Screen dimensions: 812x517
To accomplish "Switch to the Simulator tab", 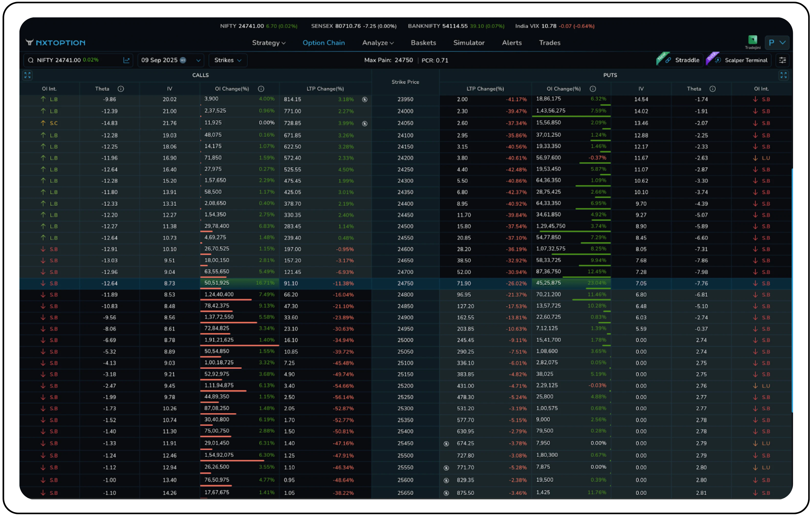I will pos(469,43).
